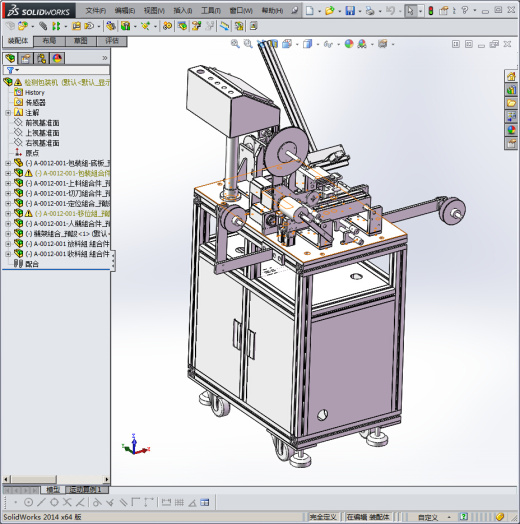520x524 pixels.
Task: Click the Edit Appearance color sphere icon
Action: pyautogui.click(x=349, y=44)
